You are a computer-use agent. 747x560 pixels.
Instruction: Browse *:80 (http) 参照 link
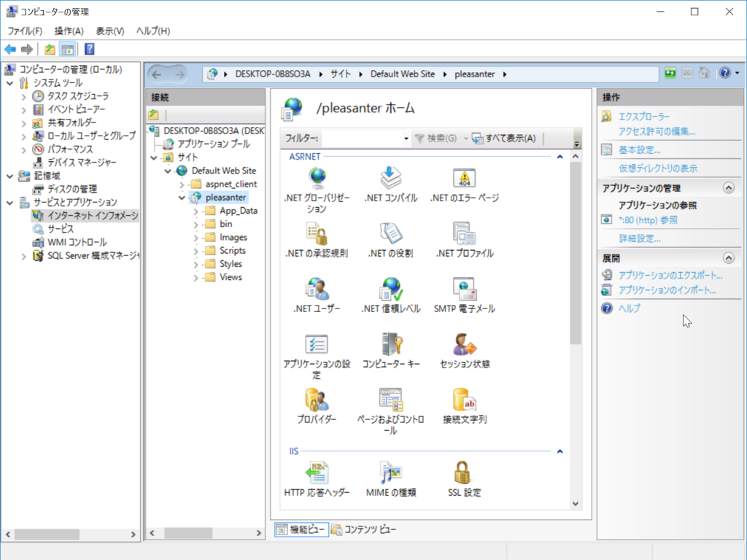(648, 220)
